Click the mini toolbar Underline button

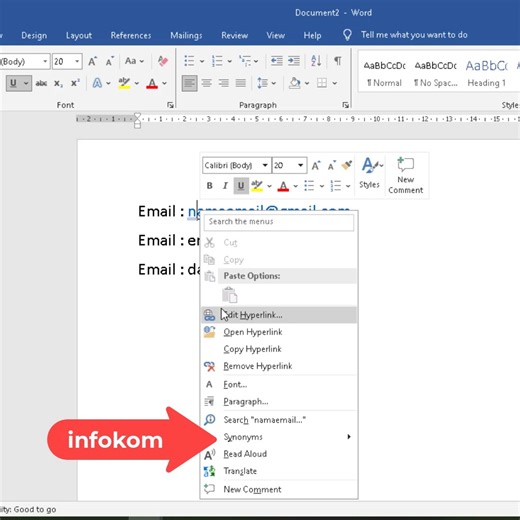click(241, 186)
